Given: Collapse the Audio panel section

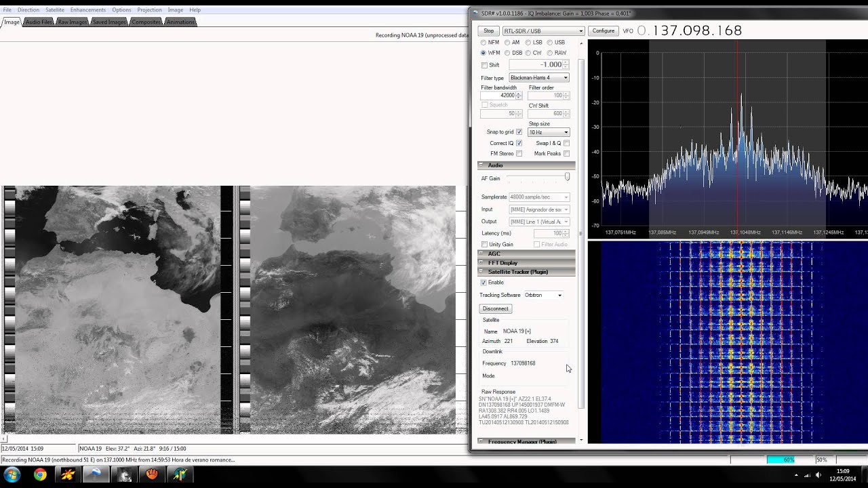Looking at the screenshot, I should 526,165.
